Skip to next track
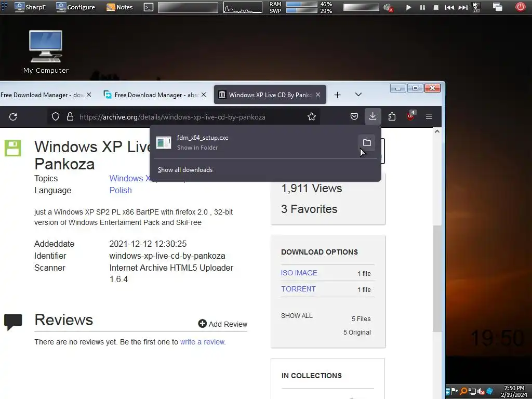The image size is (532, 399). coord(463,7)
